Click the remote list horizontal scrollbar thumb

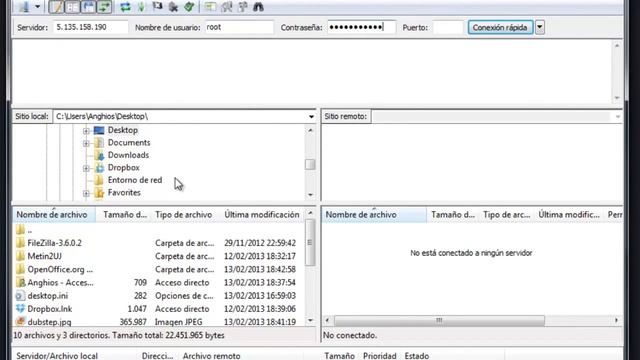point(439,320)
